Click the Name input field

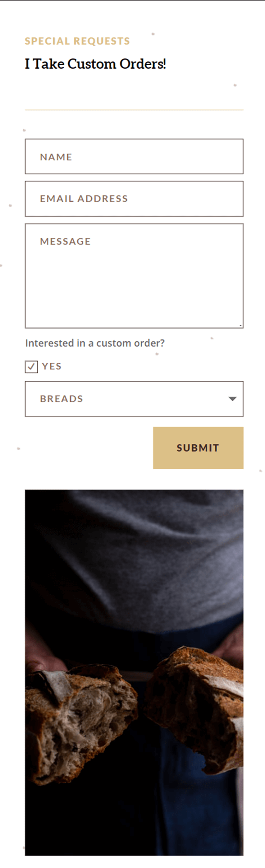(134, 157)
